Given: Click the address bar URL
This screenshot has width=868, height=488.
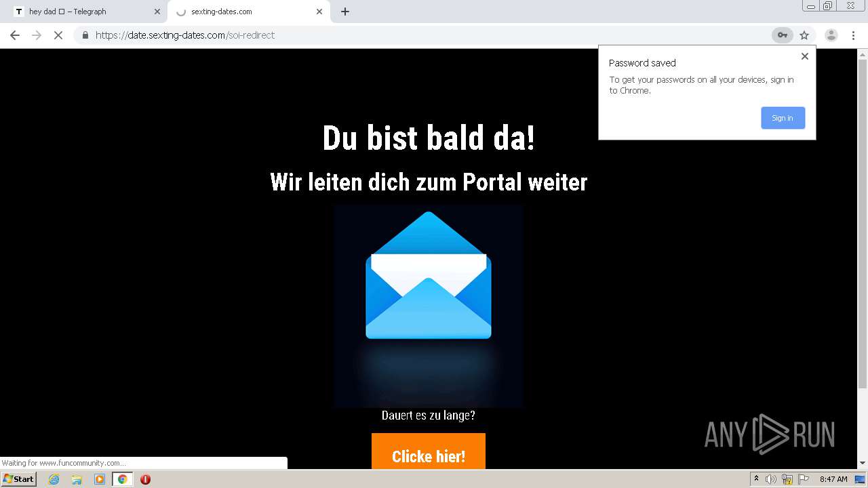Looking at the screenshot, I should tap(185, 35).
